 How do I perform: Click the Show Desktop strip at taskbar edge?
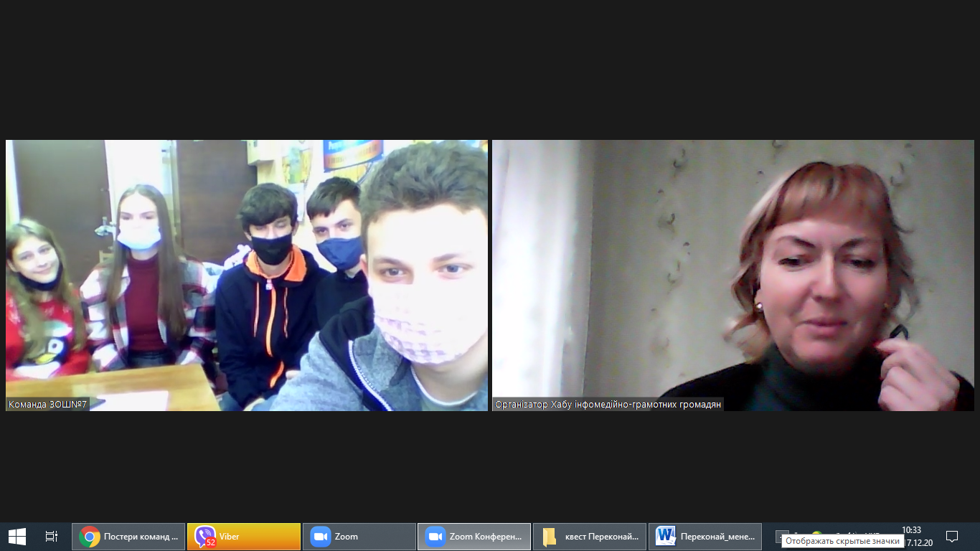click(x=977, y=536)
